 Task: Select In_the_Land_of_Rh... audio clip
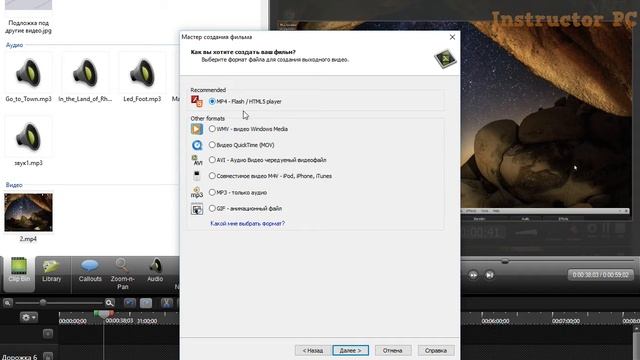coord(85,78)
